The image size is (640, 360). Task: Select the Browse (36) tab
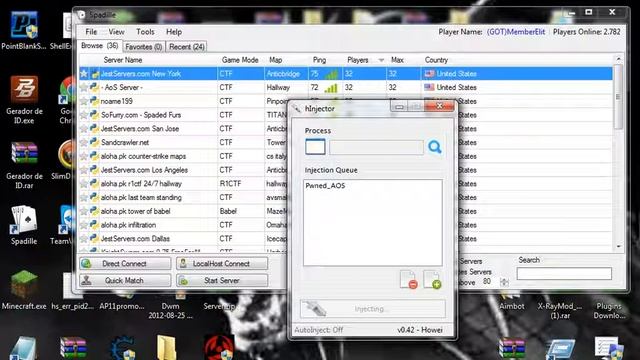pyautogui.click(x=100, y=46)
